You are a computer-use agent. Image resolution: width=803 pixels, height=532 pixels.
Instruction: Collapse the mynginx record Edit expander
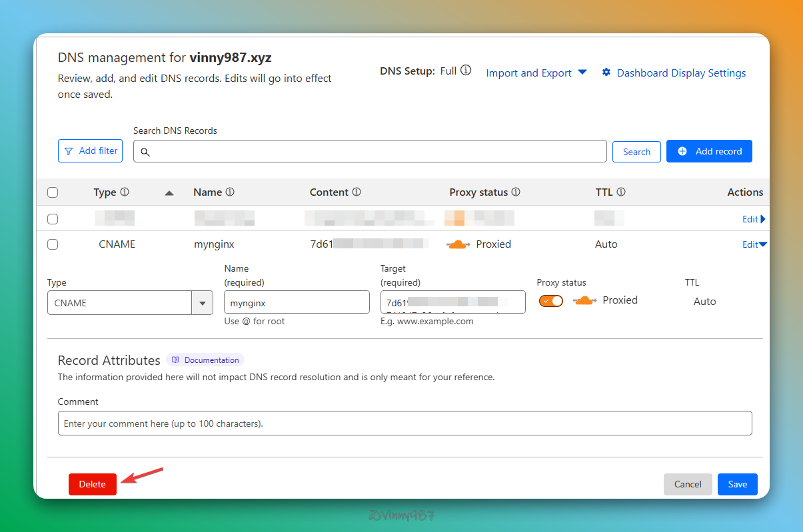click(754, 244)
